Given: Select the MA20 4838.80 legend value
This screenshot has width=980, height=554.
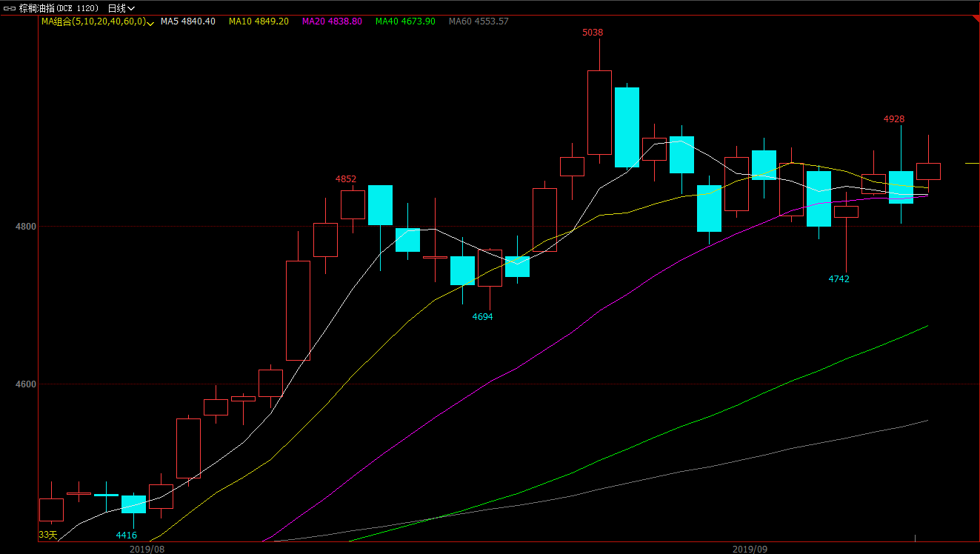Looking at the screenshot, I should [x=332, y=21].
